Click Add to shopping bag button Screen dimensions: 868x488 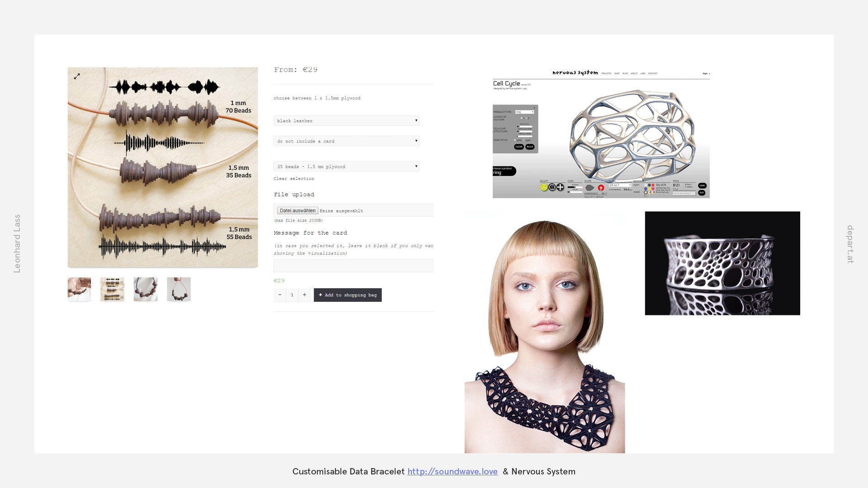[x=347, y=295]
